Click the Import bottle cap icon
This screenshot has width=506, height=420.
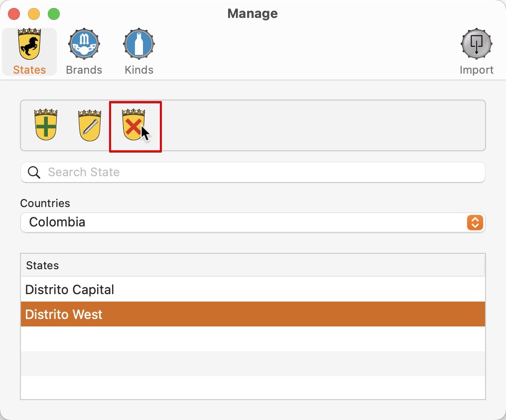click(x=476, y=44)
